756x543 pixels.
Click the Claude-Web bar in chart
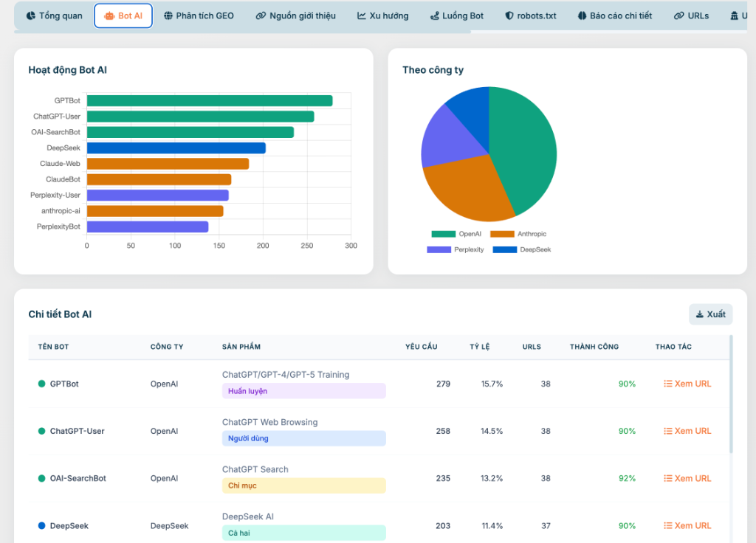click(168, 164)
